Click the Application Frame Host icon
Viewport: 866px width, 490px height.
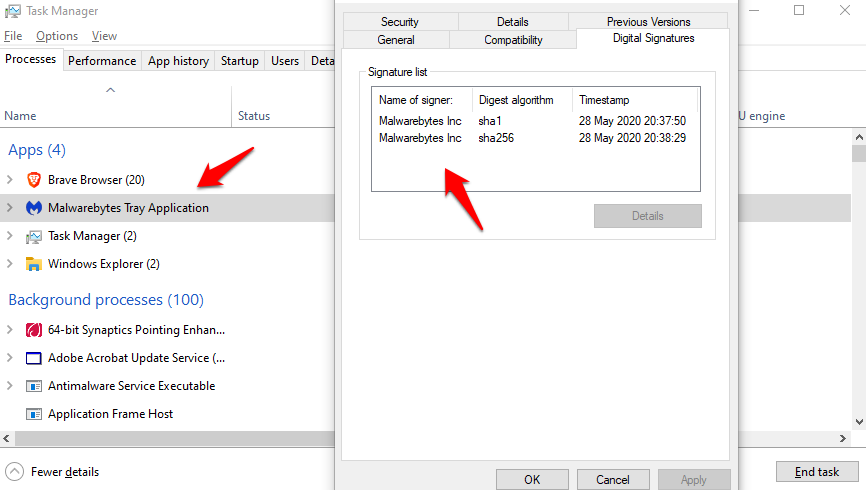[34, 414]
